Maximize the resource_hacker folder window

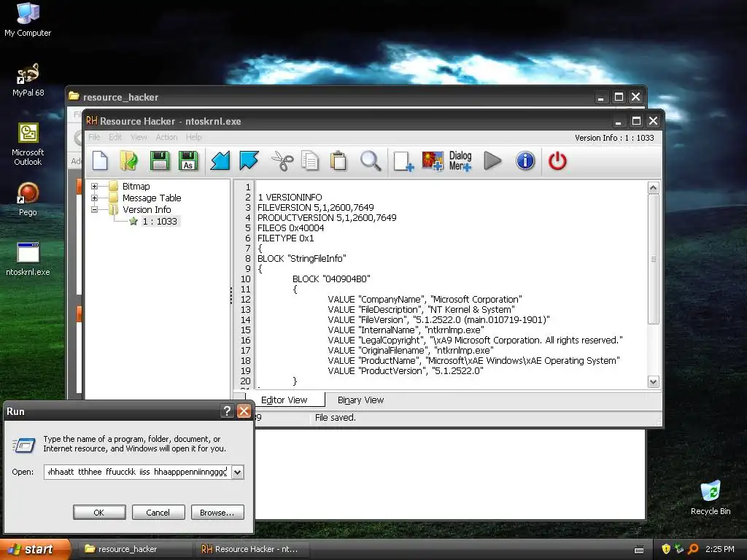(x=619, y=97)
